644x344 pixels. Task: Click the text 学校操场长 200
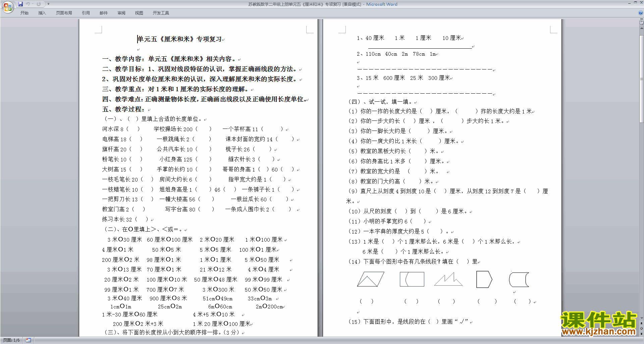(173, 129)
